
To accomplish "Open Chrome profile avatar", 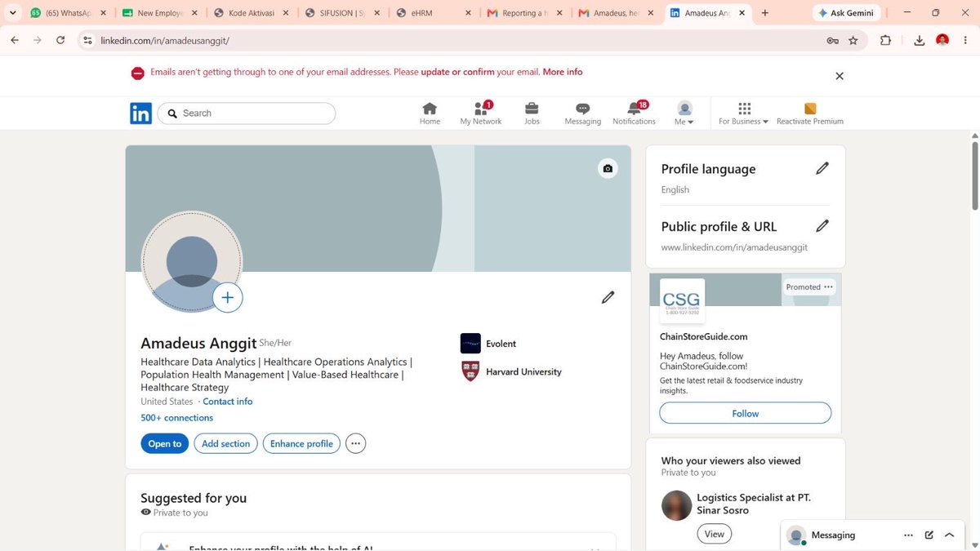I will pos(942,40).
